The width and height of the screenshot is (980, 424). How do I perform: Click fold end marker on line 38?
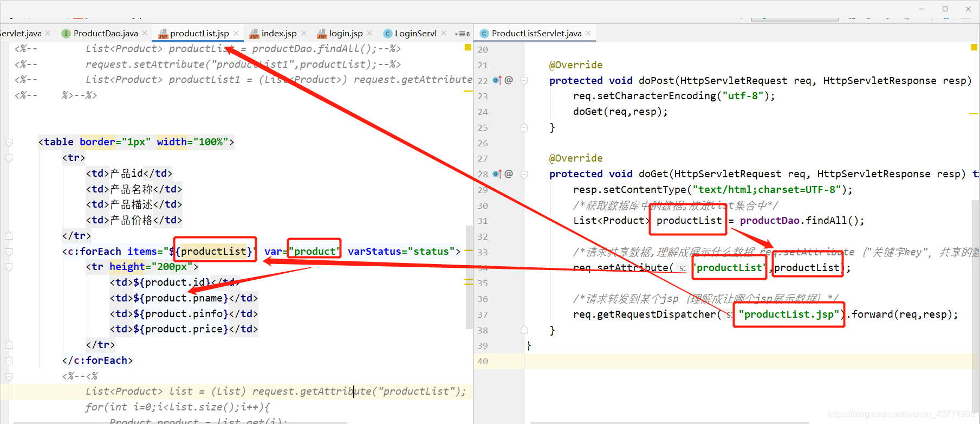pos(524,330)
